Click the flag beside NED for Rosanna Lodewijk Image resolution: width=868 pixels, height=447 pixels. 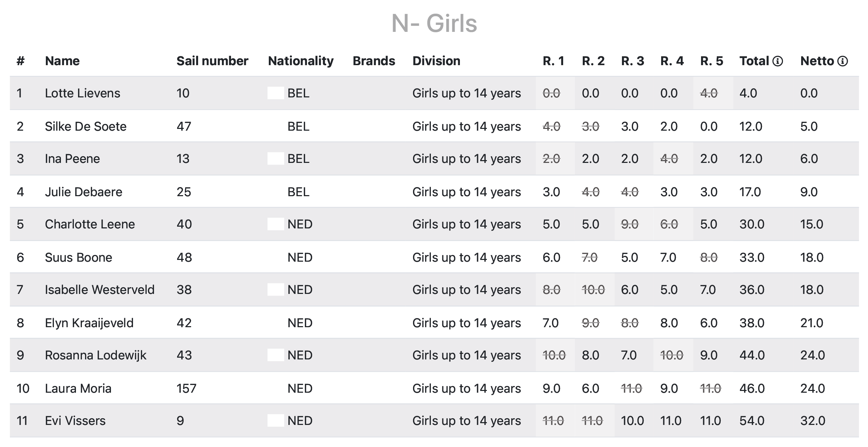point(276,355)
